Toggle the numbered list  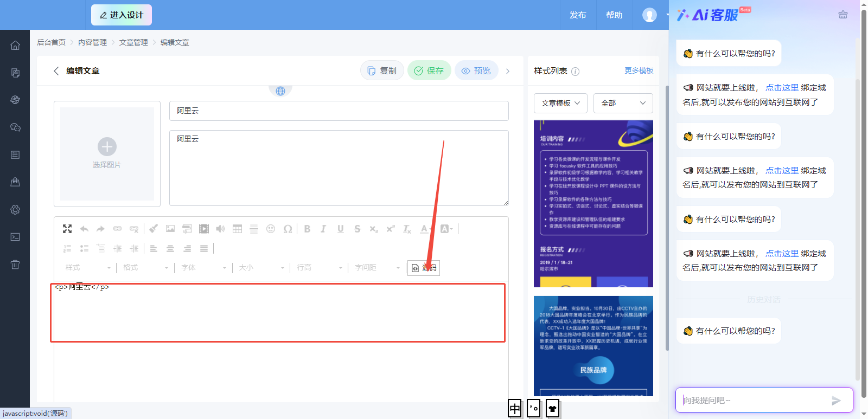[x=67, y=248]
